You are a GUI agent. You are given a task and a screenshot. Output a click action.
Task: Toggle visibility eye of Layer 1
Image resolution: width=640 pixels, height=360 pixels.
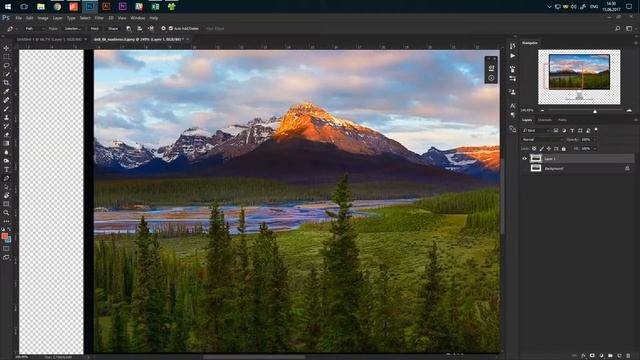pos(524,159)
